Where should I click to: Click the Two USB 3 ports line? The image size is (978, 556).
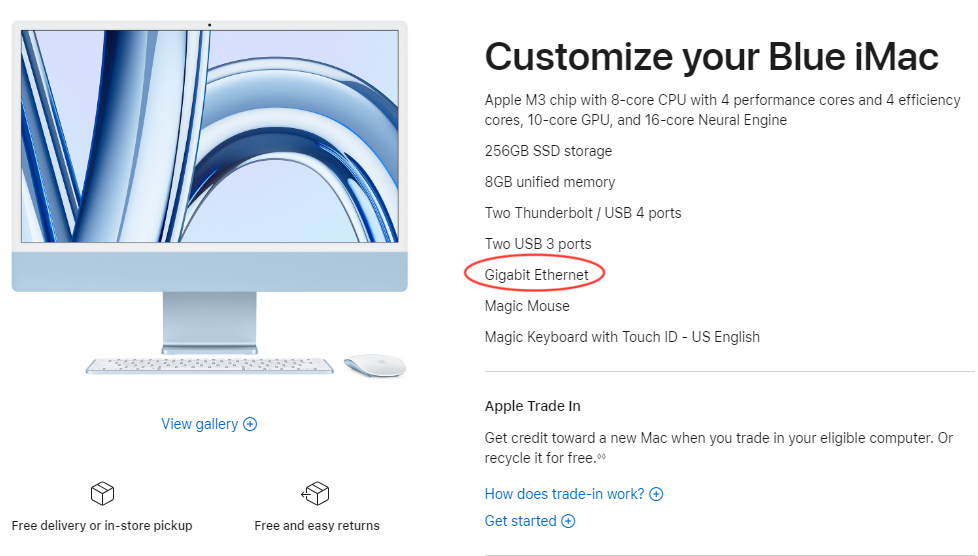(538, 244)
